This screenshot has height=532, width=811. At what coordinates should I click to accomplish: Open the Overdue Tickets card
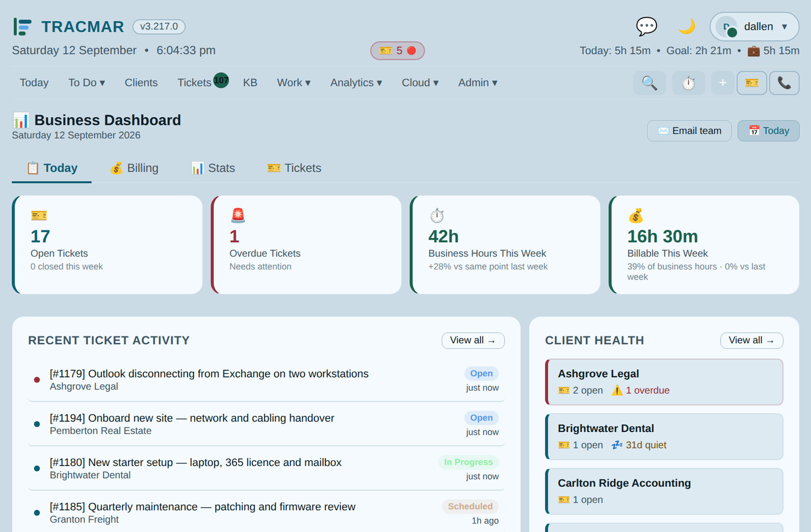(x=306, y=245)
